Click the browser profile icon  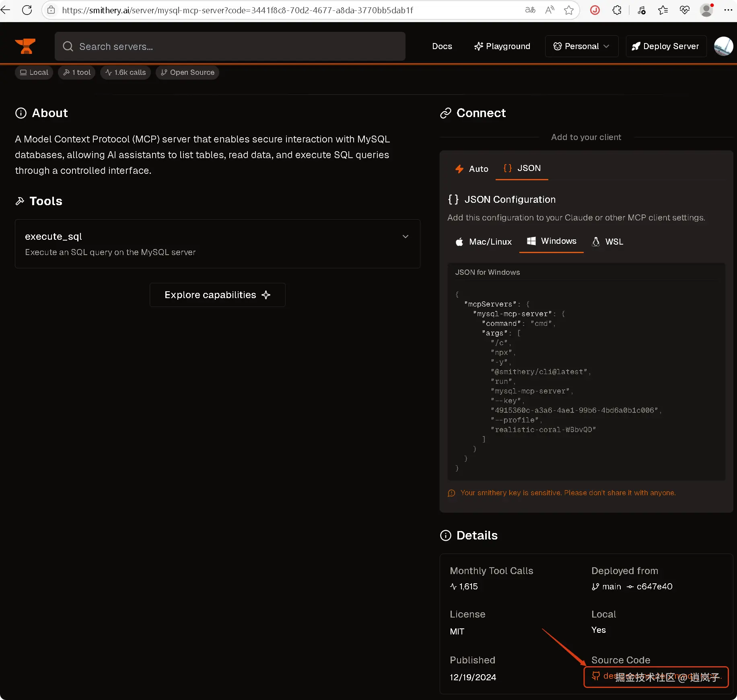click(706, 10)
